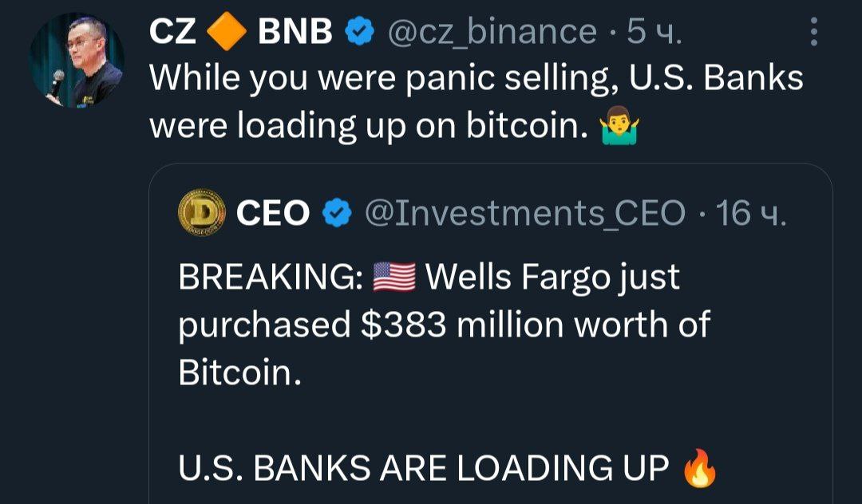
Task: Click the shrugging person emoji
Action: [619, 126]
